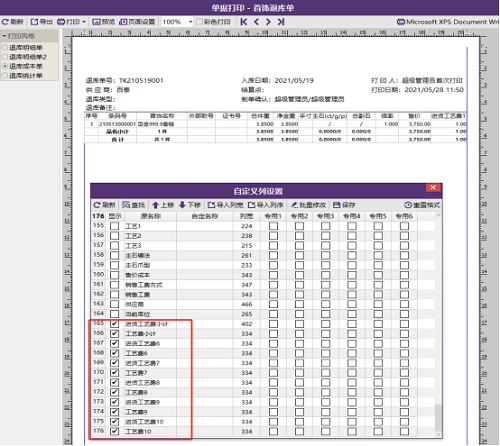Select row 173 进货工艺费9 name cell
Screen dimensions: 500x446
click(x=150, y=402)
